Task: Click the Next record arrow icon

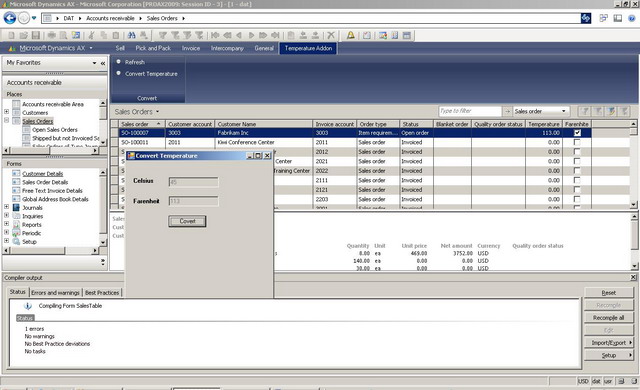Action: (251, 35)
